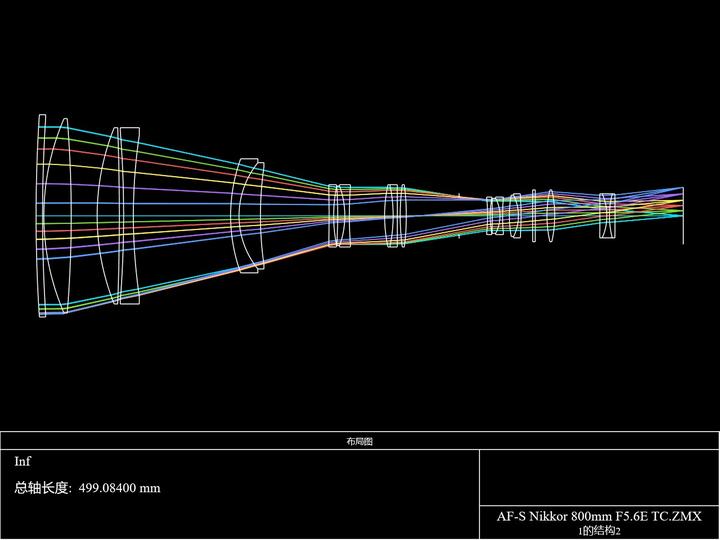Select the small biconvex lens right of the filter plate
This screenshot has height=540, width=720.
coord(551,215)
